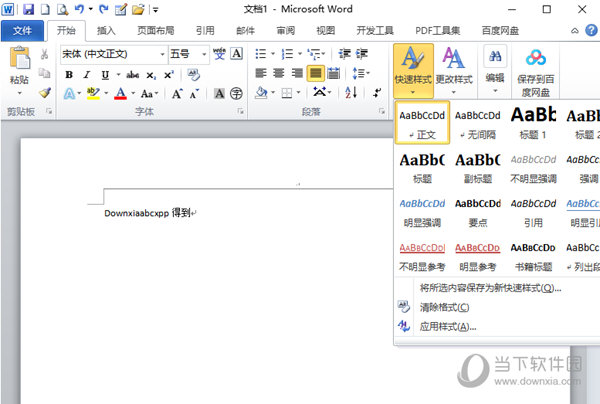The image size is (600, 404).
Task: Open the 文件 File tab
Action: click(x=22, y=31)
